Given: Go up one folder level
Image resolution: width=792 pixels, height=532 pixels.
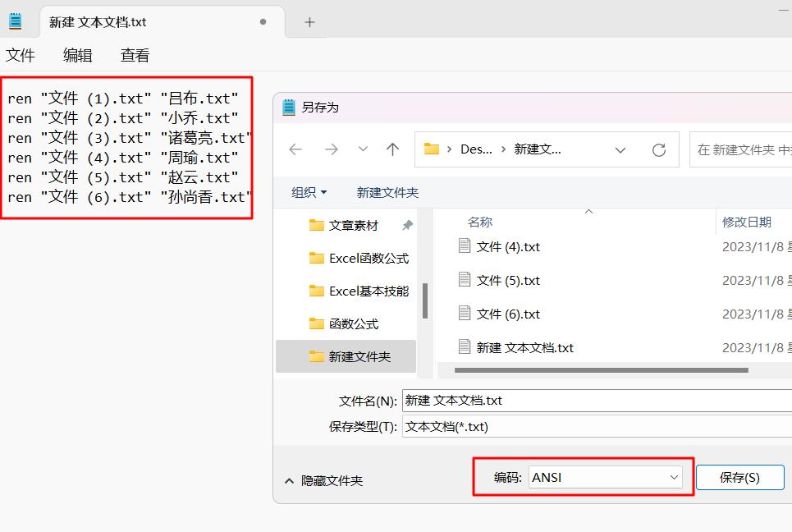Looking at the screenshot, I should (x=392, y=149).
